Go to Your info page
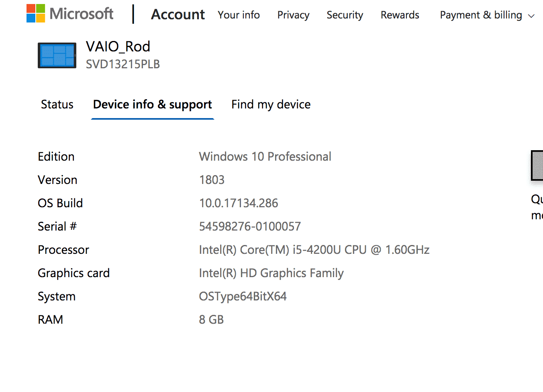 pyautogui.click(x=239, y=15)
